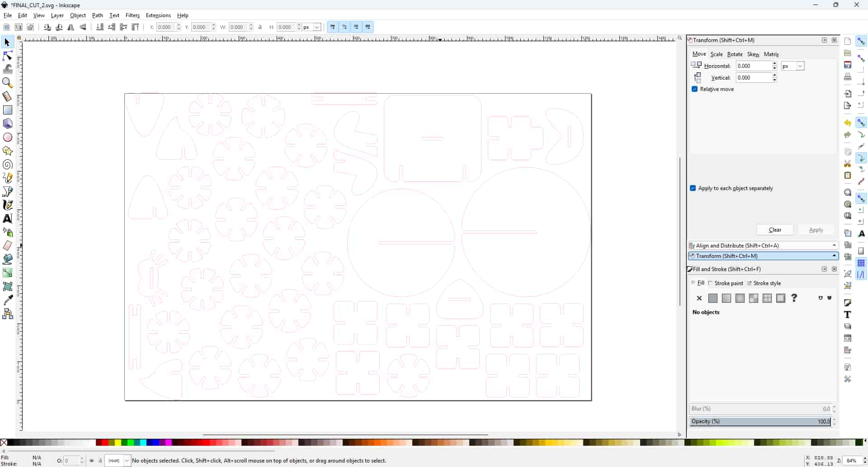Switch to the Rotate tab

pos(735,54)
